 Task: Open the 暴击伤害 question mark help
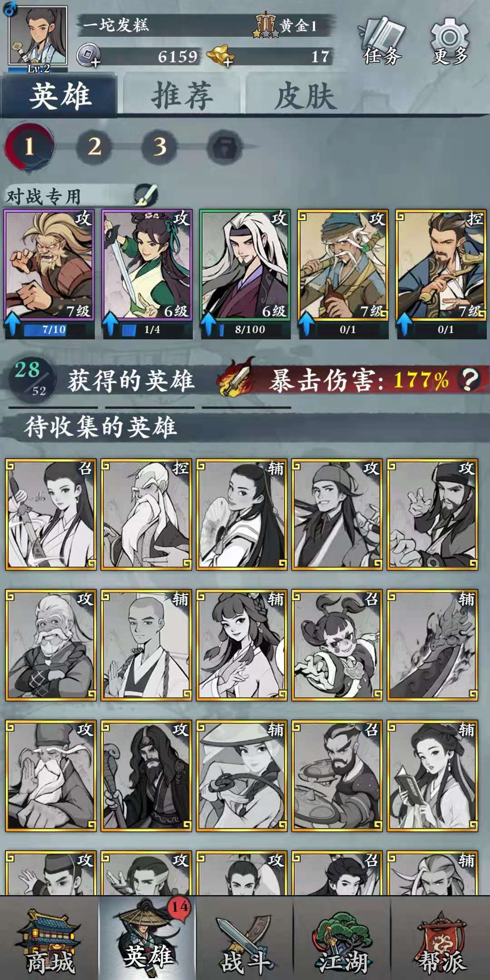469,379
